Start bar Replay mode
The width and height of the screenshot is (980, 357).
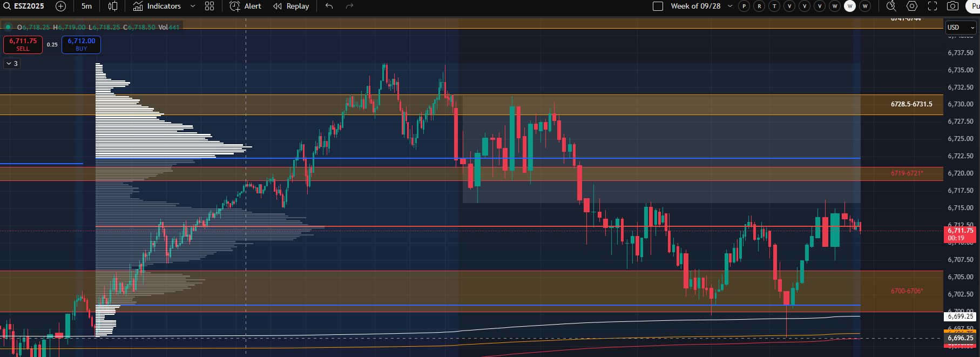coord(291,6)
